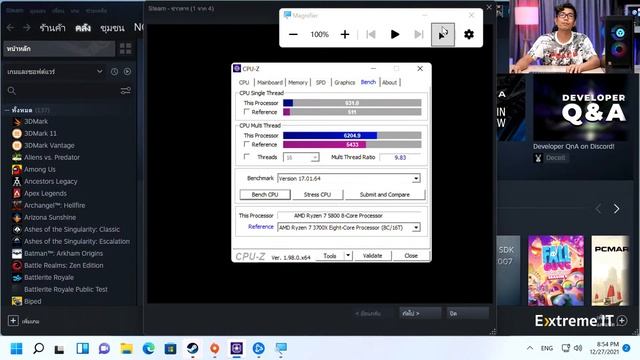Open Threads count dropdown
This screenshot has height=360, width=640.
click(315, 157)
